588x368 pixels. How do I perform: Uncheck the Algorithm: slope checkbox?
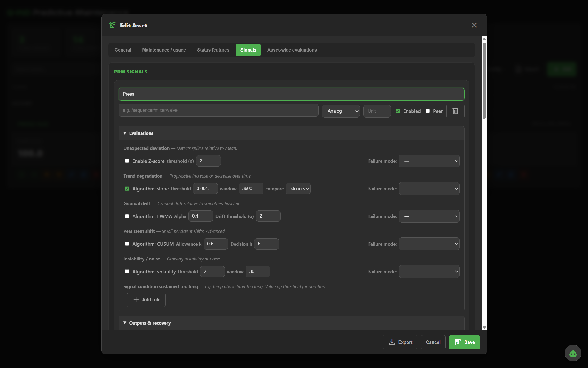click(x=127, y=189)
